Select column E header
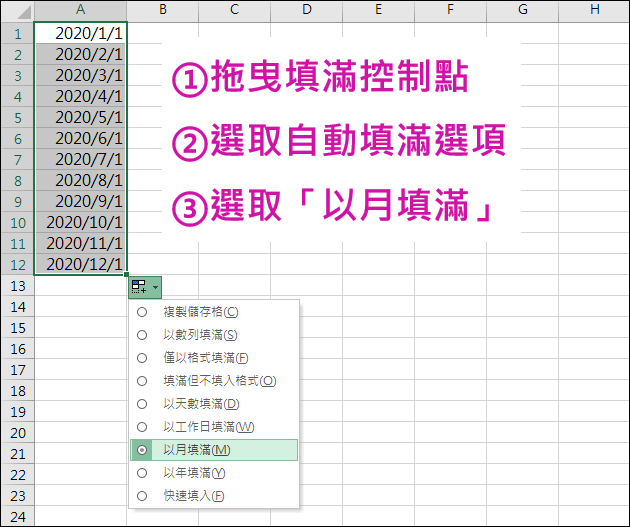The image size is (630, 527). coord(378,10)
